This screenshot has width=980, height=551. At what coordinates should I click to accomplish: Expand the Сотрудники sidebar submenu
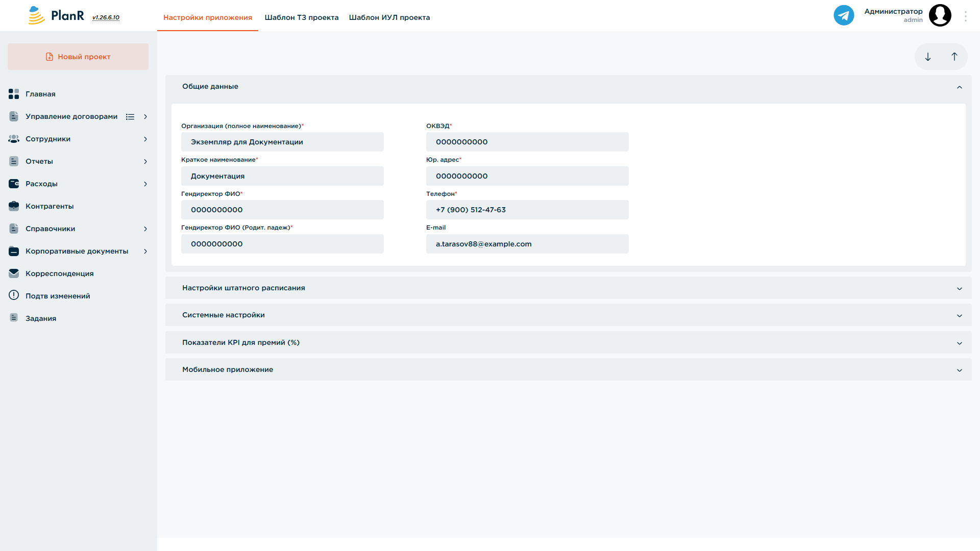tap(145, 139)
